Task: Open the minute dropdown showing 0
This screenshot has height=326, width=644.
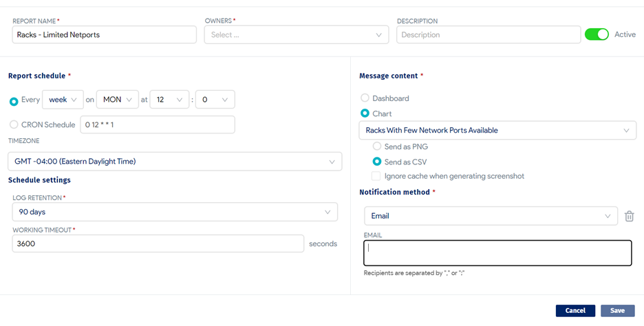Action: [215, 99]
